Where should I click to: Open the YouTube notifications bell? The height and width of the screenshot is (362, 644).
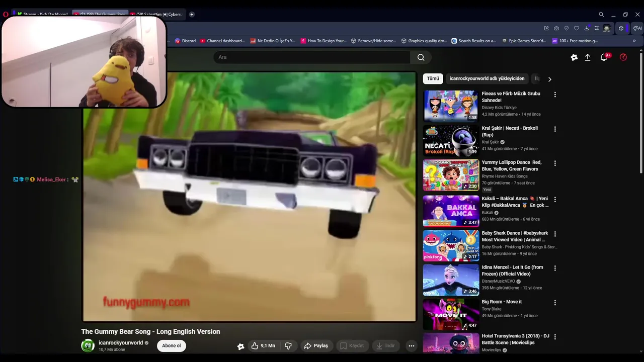click(x=604, y=57)
